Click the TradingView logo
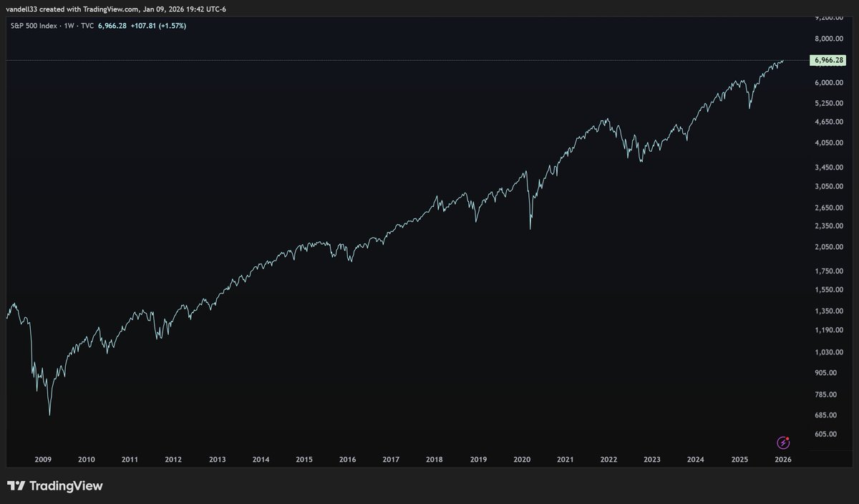The image size is (859, 504). (54, 485)
